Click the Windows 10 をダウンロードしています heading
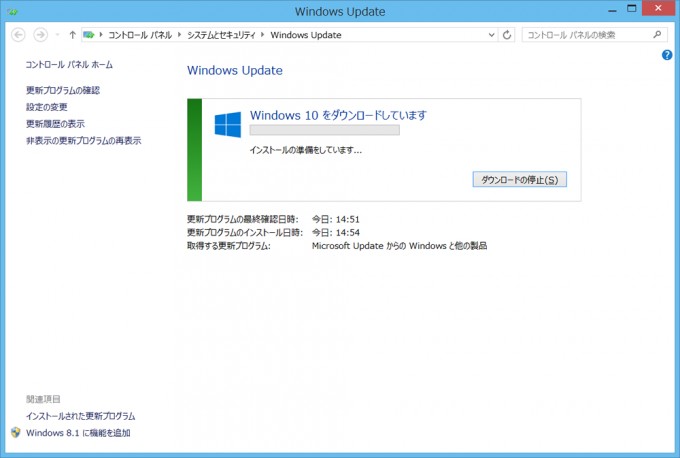 point(338,115)
